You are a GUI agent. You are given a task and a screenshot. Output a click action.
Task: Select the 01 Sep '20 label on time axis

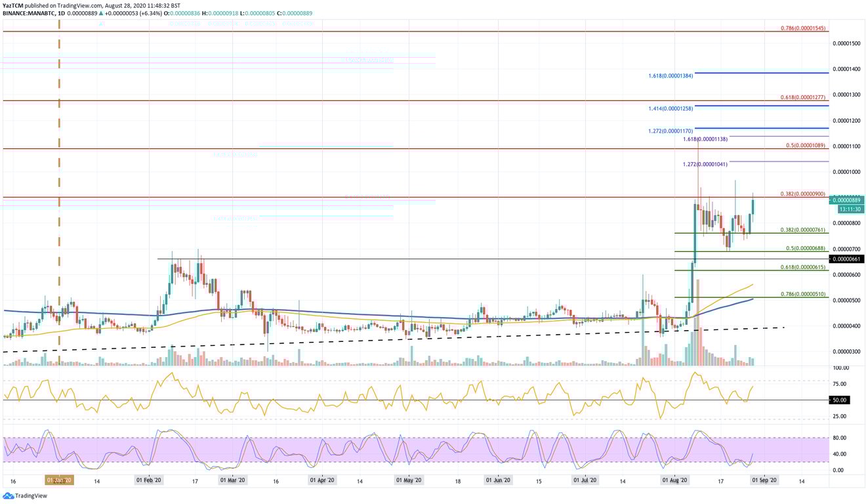point(763,480)
